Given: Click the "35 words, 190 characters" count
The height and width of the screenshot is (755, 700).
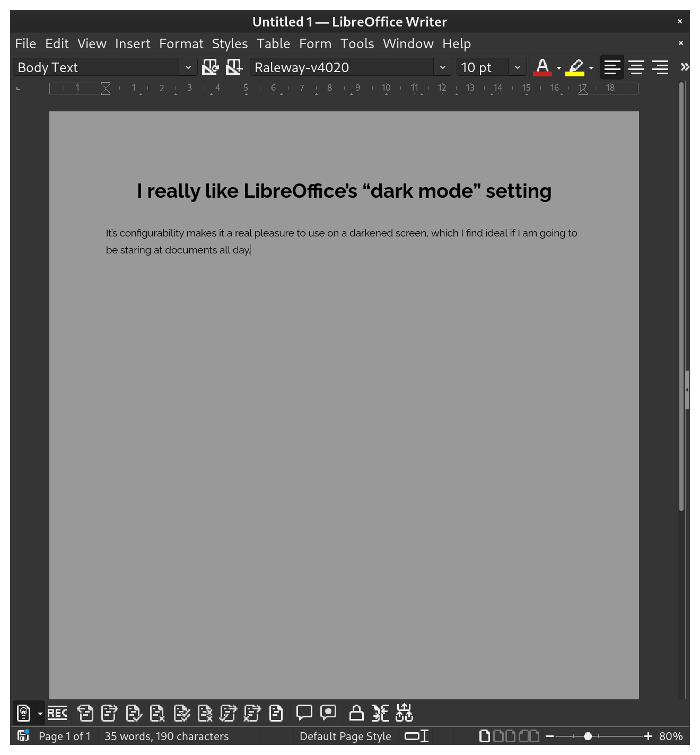Looking at the screenshot, I should point(167,736).
